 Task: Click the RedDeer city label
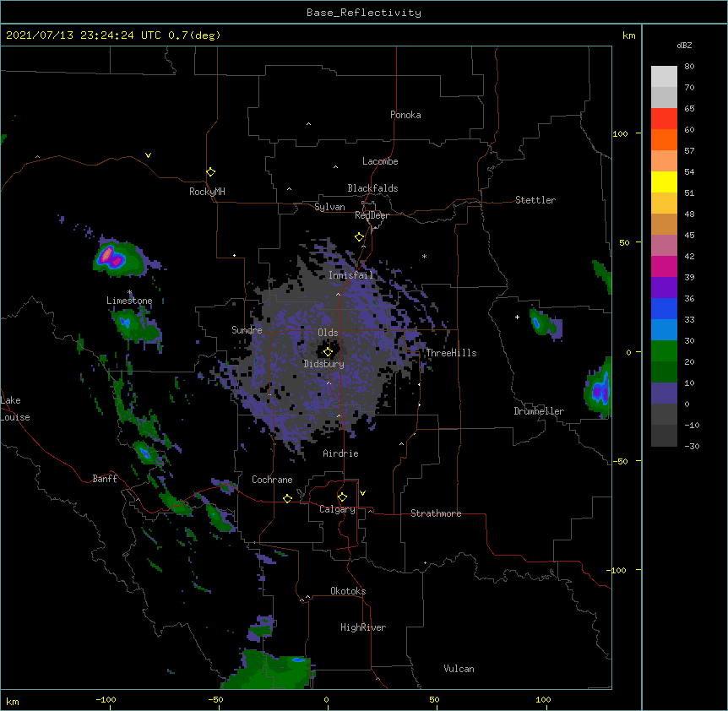(372, 215)
